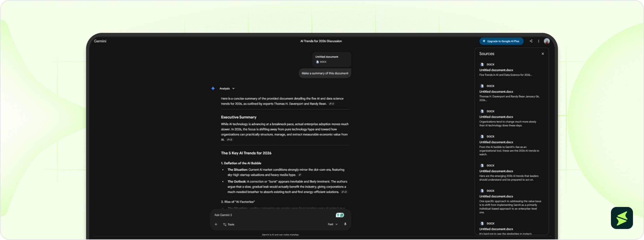Image resolution: width=644 pixels, height=240 pixels.
Task: Open the Fast model selector dropdown
Action: click(333, 224)
